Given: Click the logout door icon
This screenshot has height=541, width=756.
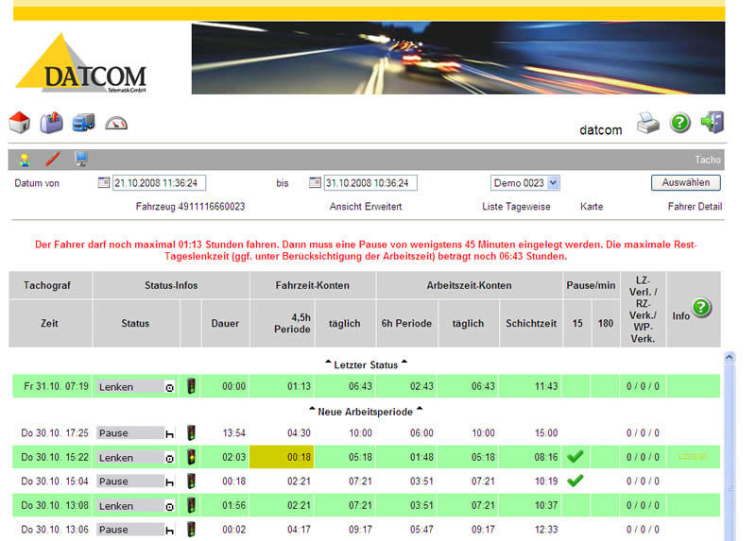Looking at the screenshot, I should click(x=712, y=123).
